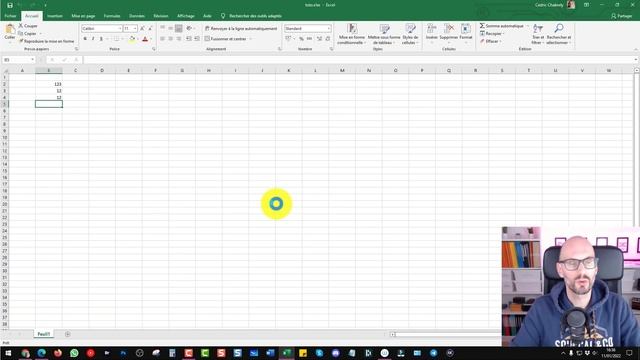Viewport: 640px width, 360px height.
Task: Switch to the Formules tab
Action: [x=112, y=16]
